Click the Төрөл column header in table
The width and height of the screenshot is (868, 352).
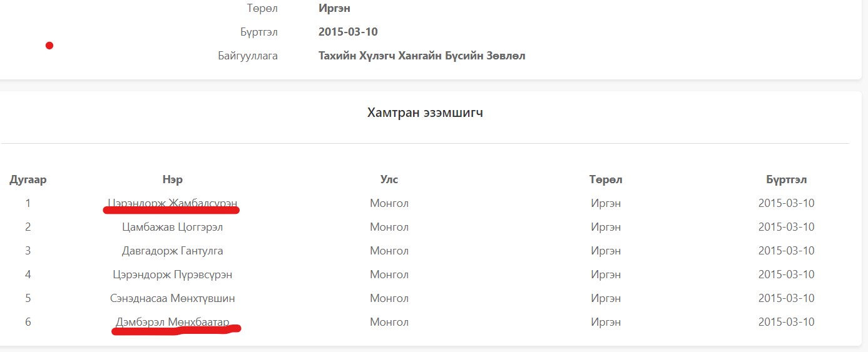[x=606, y=180]
